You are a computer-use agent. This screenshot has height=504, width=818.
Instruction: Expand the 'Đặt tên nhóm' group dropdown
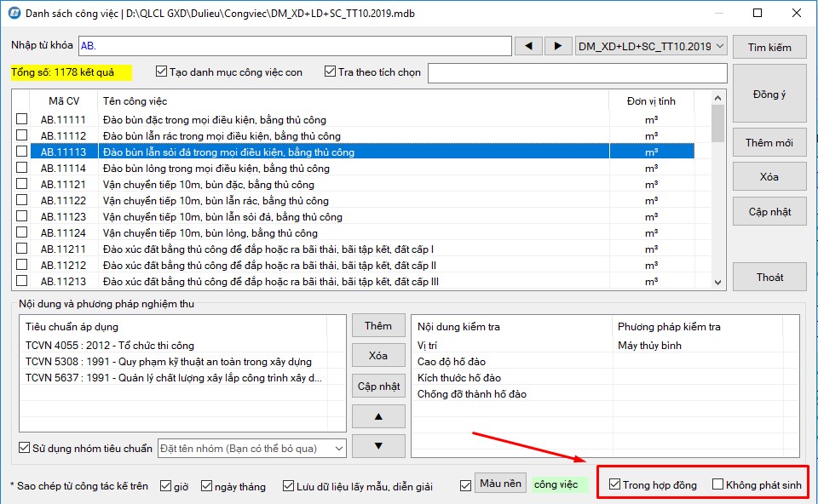tap(339, 448)
